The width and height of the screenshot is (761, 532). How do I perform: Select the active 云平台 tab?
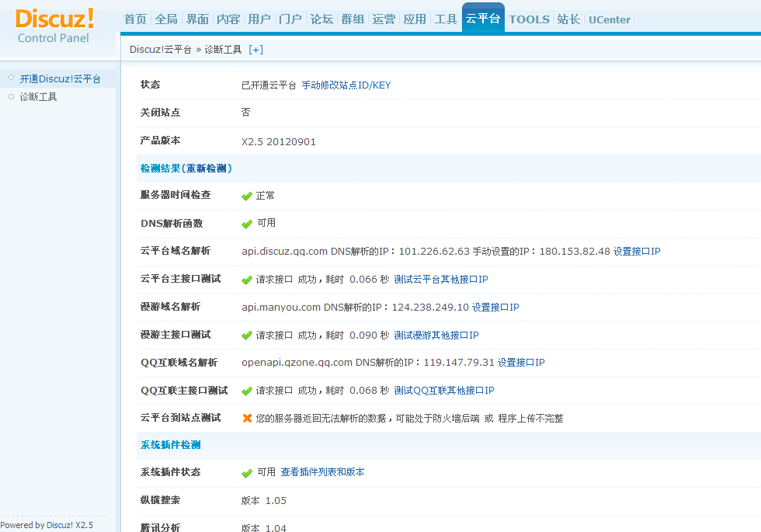point(483,19)
